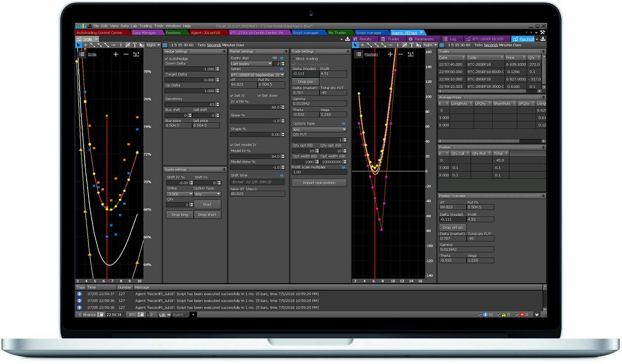Open the Smile chart legend list icon
The image size is (622, 364).
pos(82,54)
